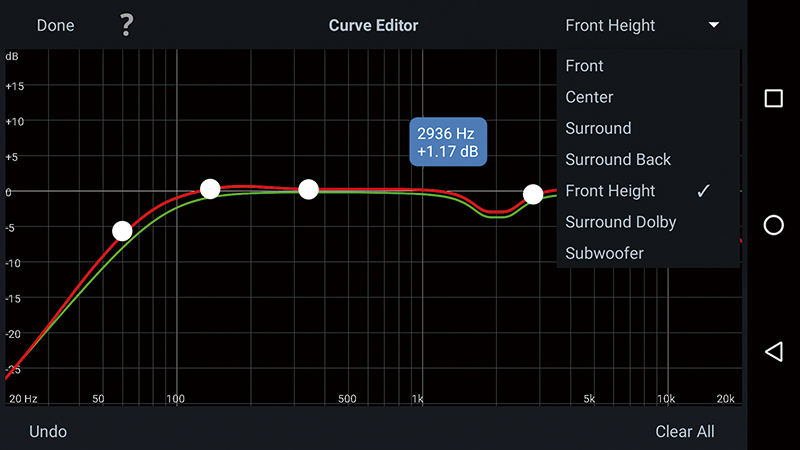800x450 pixels.
Task: Tap the Done button
Action: click(56, 25)
